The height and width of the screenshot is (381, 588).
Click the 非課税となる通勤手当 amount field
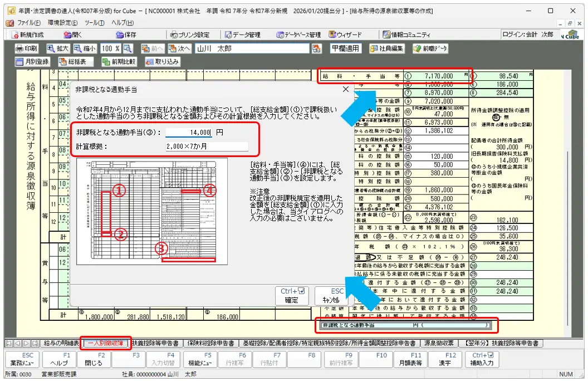pyautogui.click(x=189, y=133)
